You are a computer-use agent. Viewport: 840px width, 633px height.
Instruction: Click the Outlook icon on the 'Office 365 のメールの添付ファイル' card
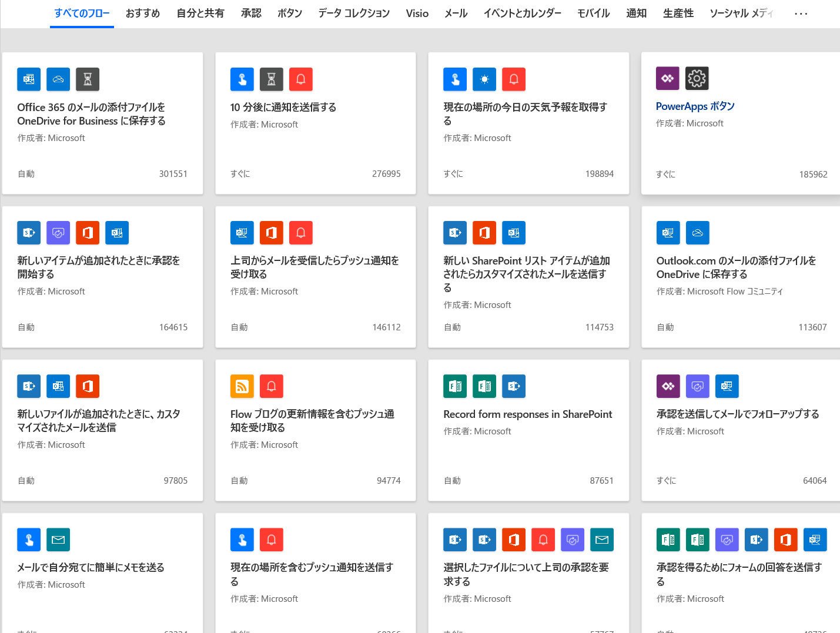(29, 79)
